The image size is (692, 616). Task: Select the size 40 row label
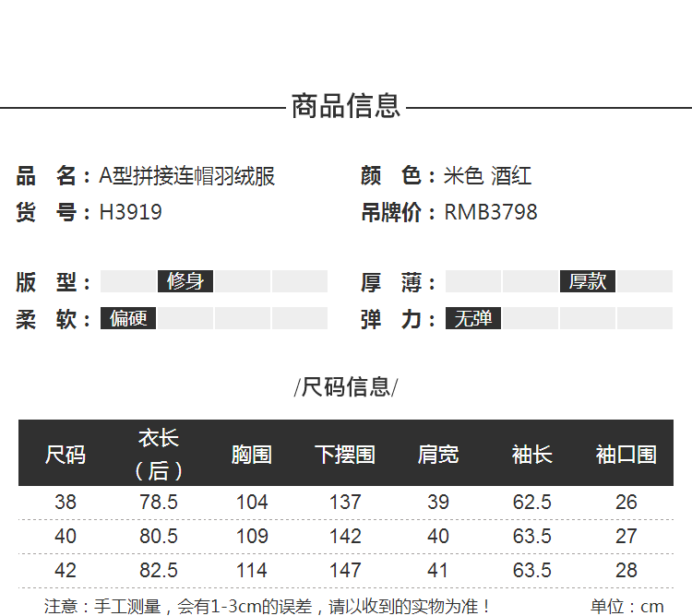click(66, 536)
